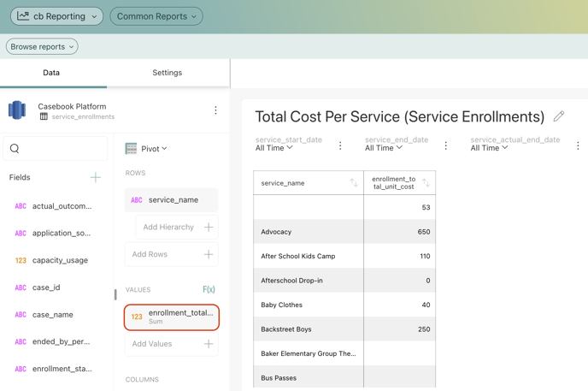Image resolution: width=588 pixels, height=391 pixels.
Task: Click the search magnifier icon in Fields
Action: point(15,149)
